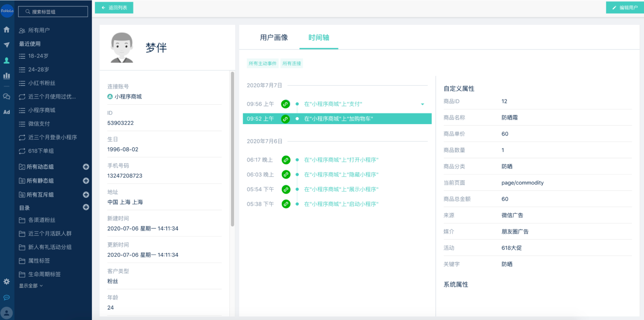Click the 搜索标签组 search field
Image resolution: width=644 pixels, height=320 pixels.
[53, 12]
